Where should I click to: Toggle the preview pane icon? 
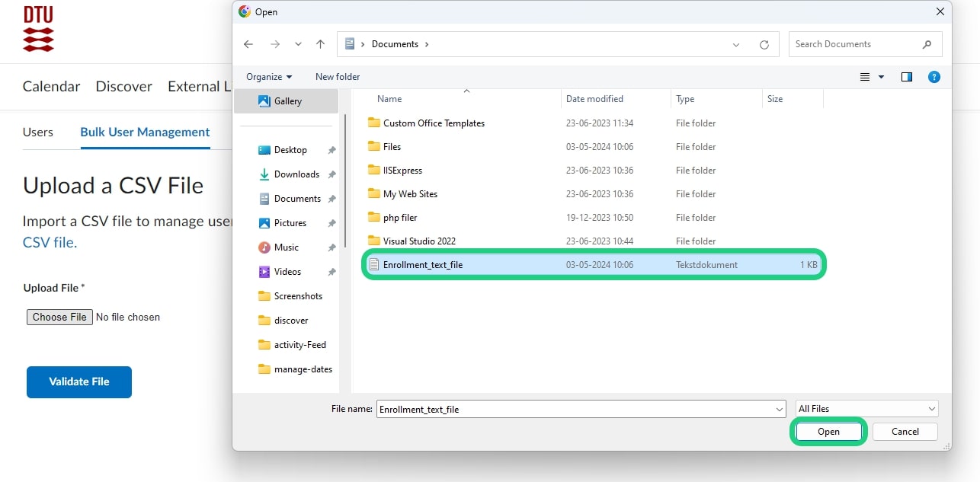(x=906, y=77)
